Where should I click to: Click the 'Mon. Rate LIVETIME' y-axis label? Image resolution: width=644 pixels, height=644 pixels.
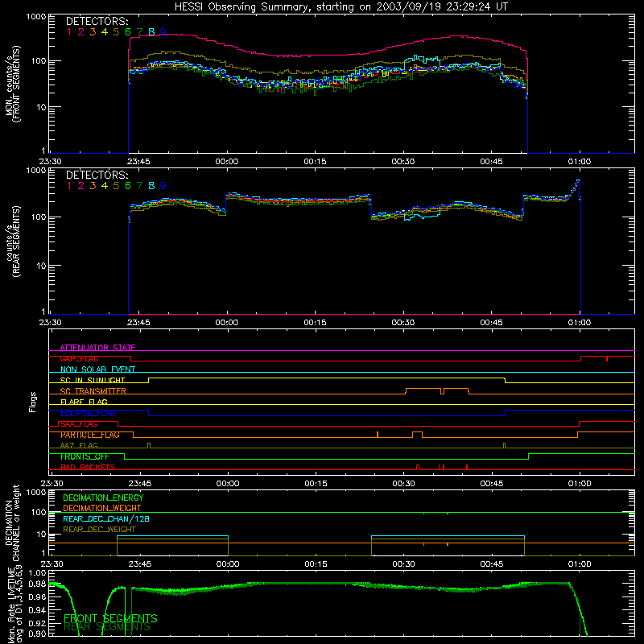(12, 605)
